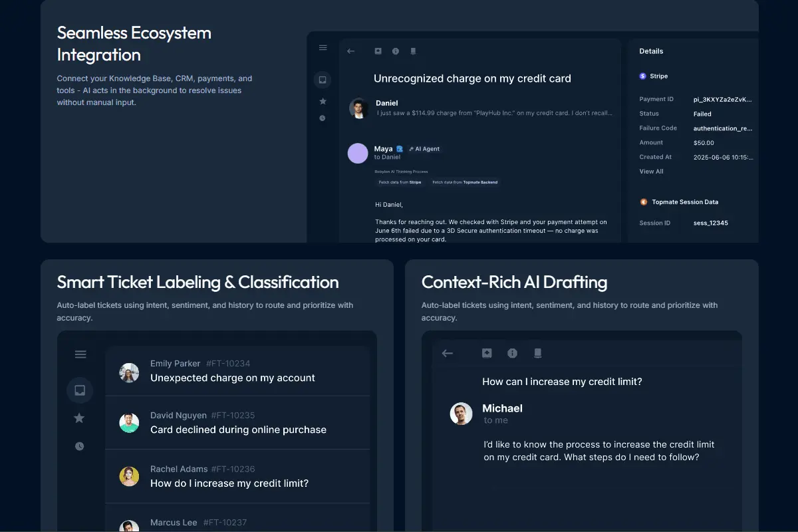Select Rachel Adams credit limit ticket

point(237,476)
